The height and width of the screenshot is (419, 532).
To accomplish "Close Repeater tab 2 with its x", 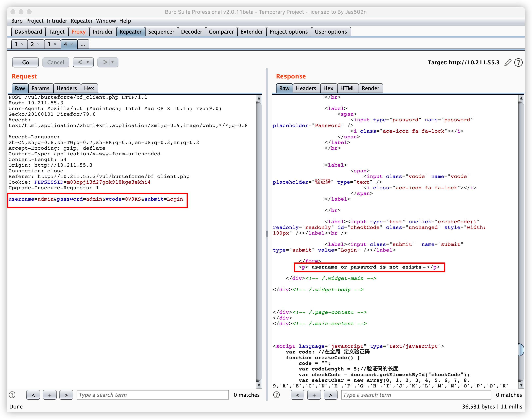I will 38,44.
